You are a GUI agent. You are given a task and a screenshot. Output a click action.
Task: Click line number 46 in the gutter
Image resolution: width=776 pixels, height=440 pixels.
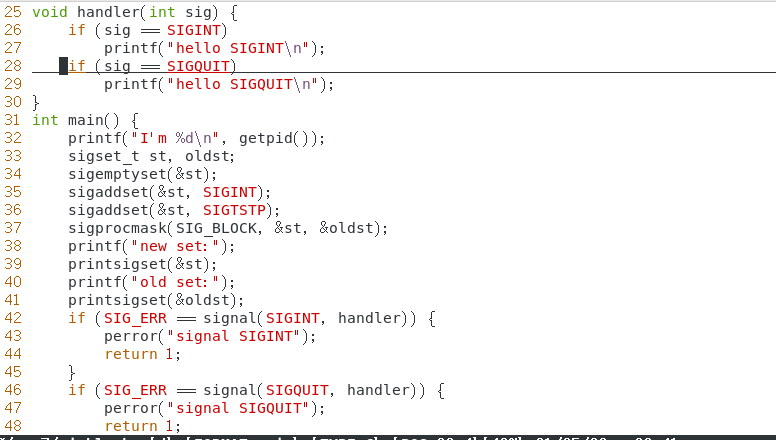(x=13, y=390)
